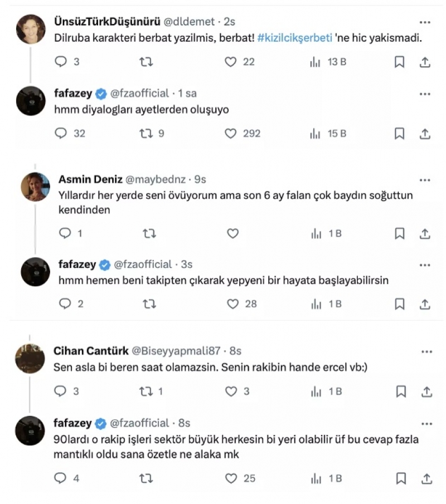The height and width of the screenshot is (504, 446).
Task: Like the tweet with 292 likes
Action: click(x=231, y=134)
